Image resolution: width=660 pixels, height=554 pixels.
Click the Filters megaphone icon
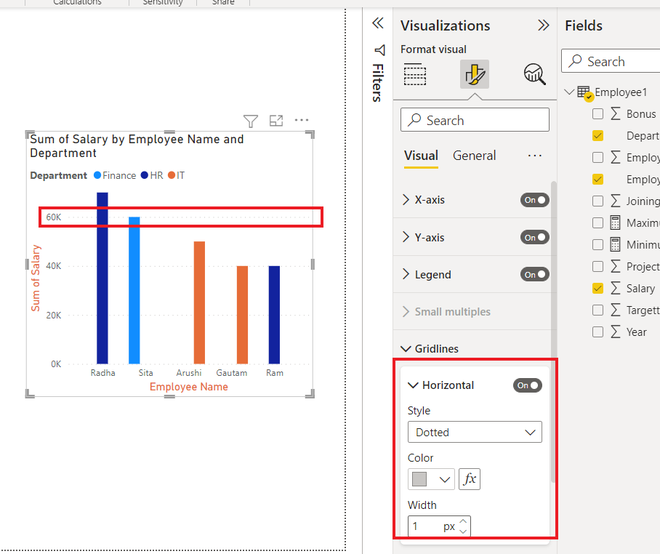[379, 50]
